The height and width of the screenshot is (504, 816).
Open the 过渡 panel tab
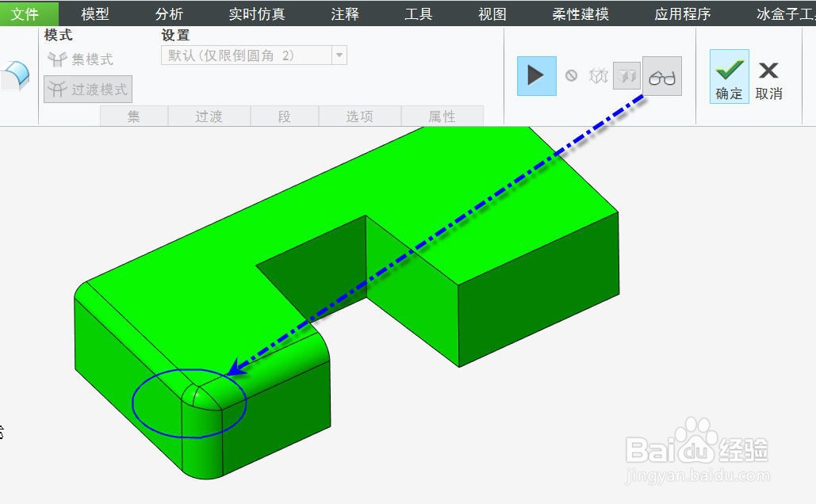point(209,116)
